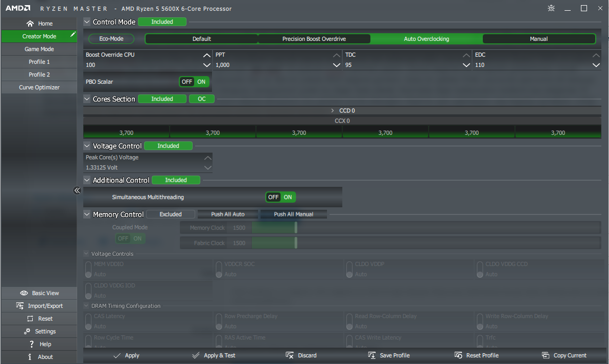609x364 pixels.
Task: Collapse the Voltage Control section
Action: pos(87,145)
